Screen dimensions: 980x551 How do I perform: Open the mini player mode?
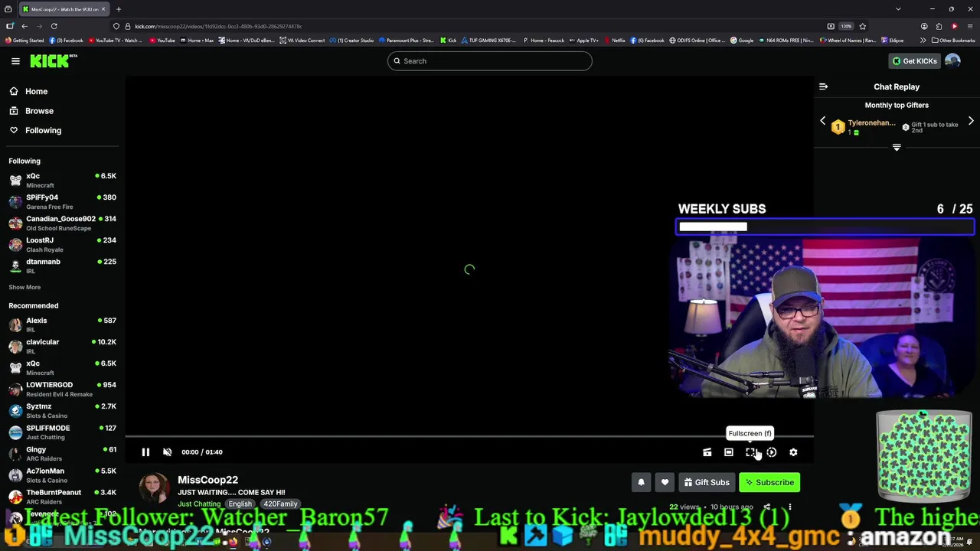(707, 452)
